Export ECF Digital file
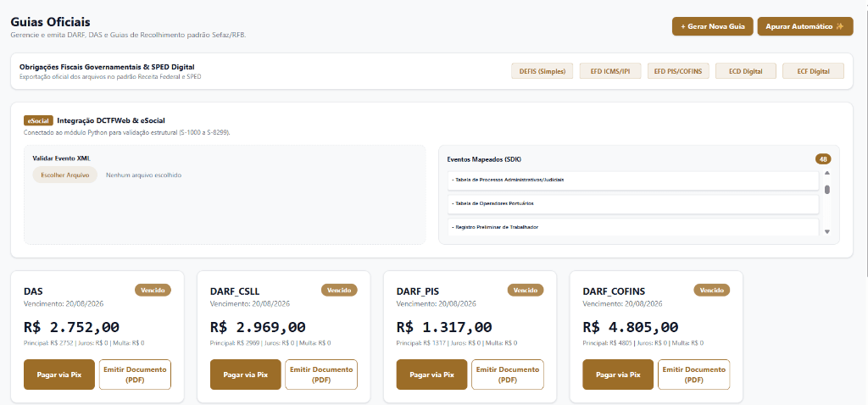Viewport: 868px width, 405px height. [x=813, y=71]
